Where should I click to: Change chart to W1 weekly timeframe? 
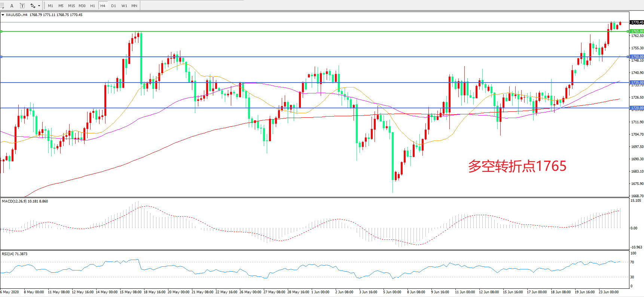tap(124, 6)
